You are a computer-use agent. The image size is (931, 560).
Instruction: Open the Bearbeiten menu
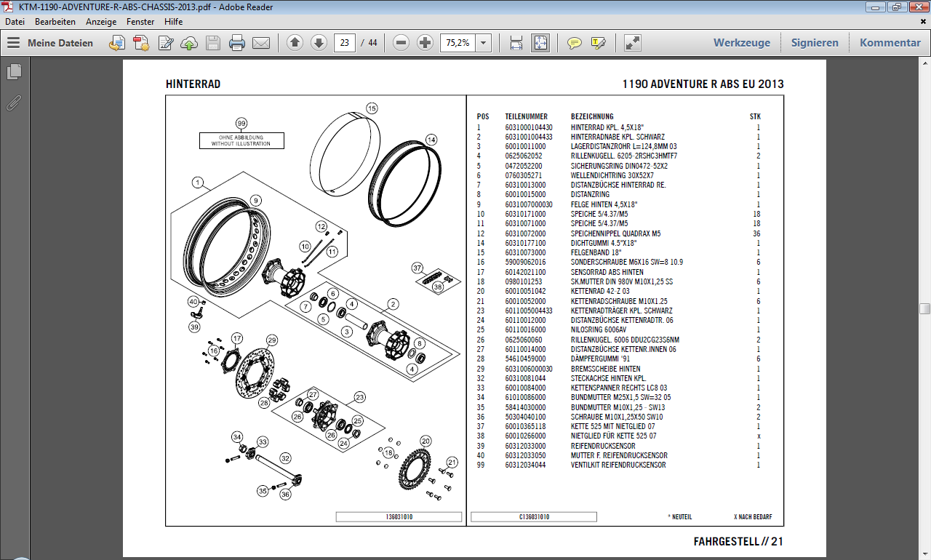(55, 22)
